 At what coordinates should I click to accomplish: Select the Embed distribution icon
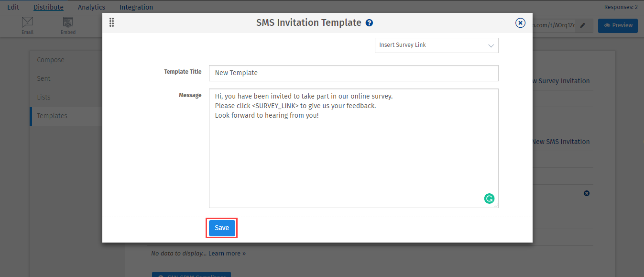coord(68,24)
